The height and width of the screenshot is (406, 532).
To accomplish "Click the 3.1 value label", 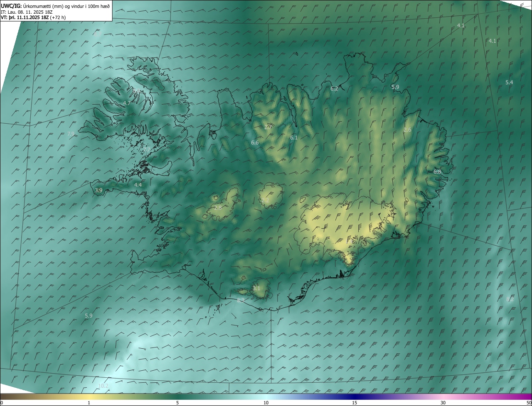I will point(256,288).
